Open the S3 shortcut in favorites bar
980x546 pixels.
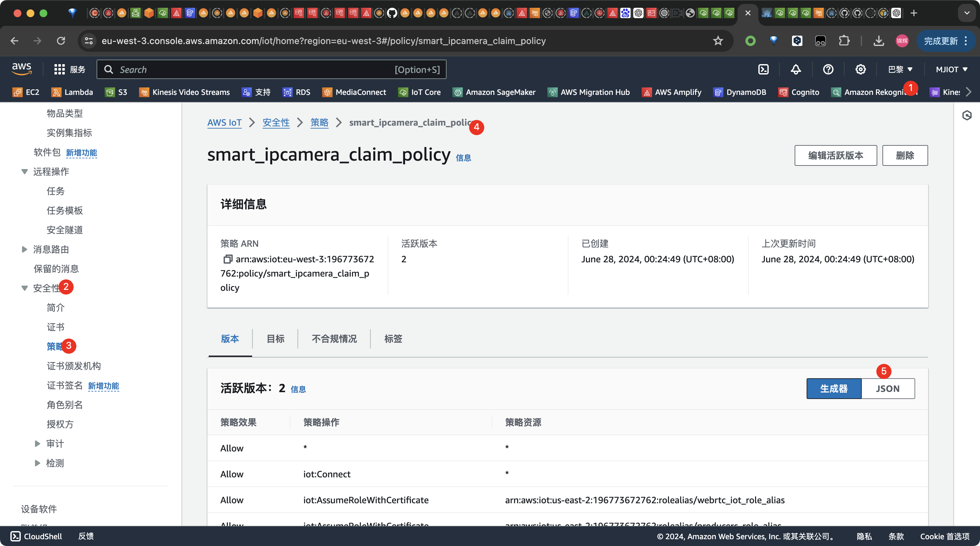click(x=116, y=92)
